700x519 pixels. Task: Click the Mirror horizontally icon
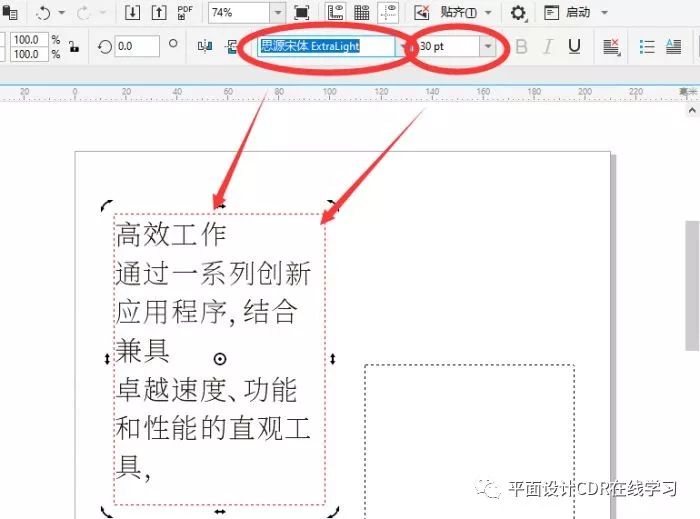coord(205,46)
